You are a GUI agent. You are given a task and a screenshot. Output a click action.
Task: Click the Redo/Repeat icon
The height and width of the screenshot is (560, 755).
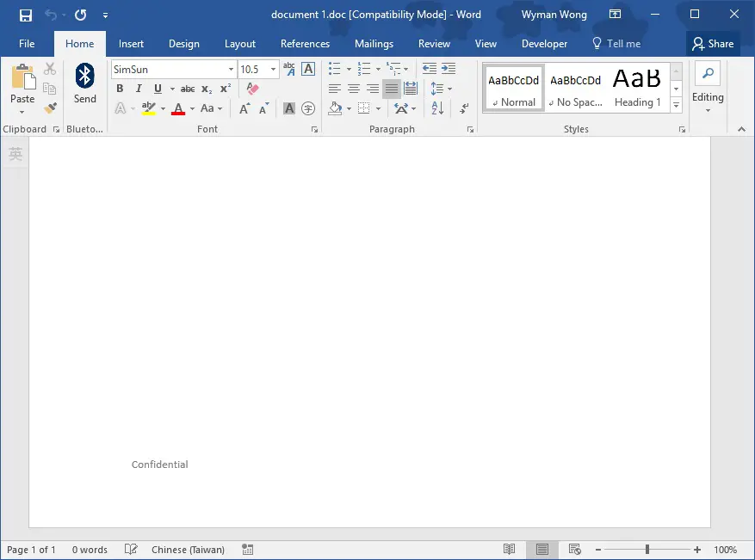(x=80, y=15)
